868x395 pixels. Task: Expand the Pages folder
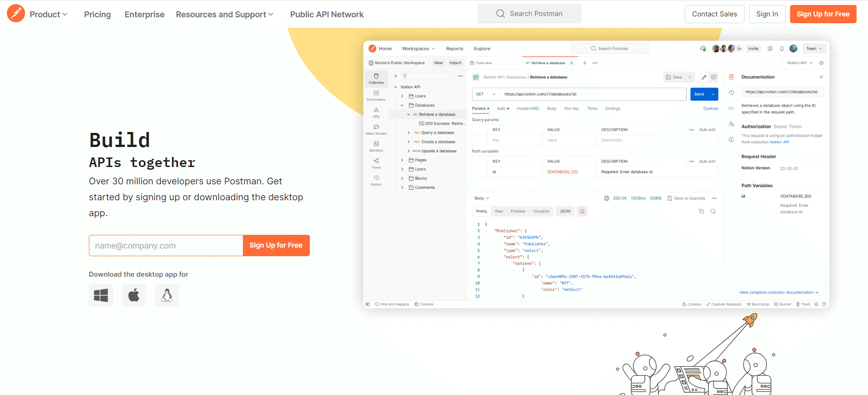[402, 160]
